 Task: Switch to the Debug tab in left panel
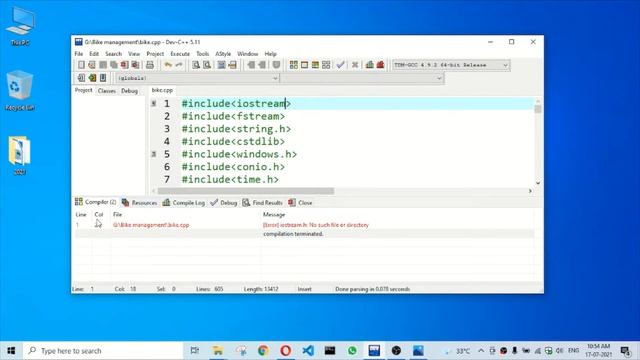click(129, 91)
